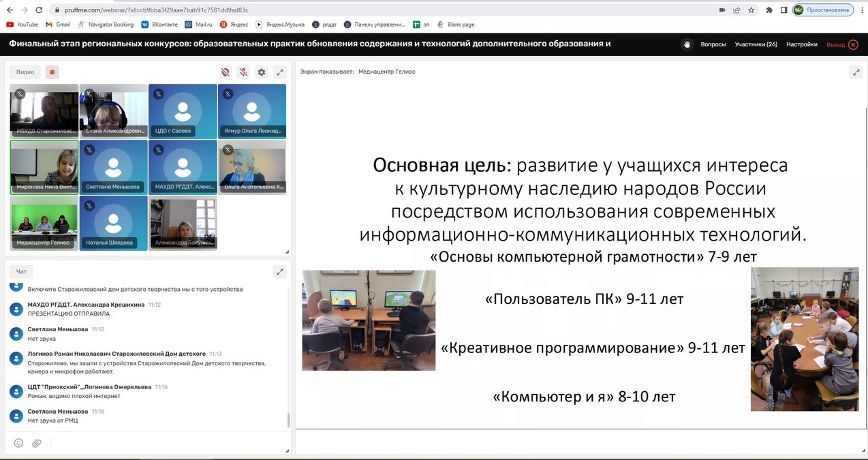The height and width of the screenshot is (460, 868).
Task: Bookmark this page with the star icon
Action: [x=751, y=10]
